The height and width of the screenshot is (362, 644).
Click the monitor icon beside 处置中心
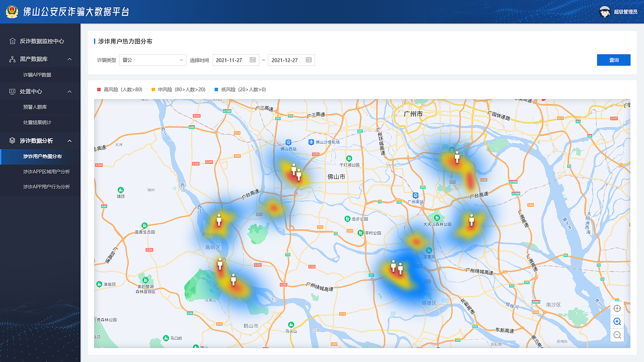[x=13, y=92]
